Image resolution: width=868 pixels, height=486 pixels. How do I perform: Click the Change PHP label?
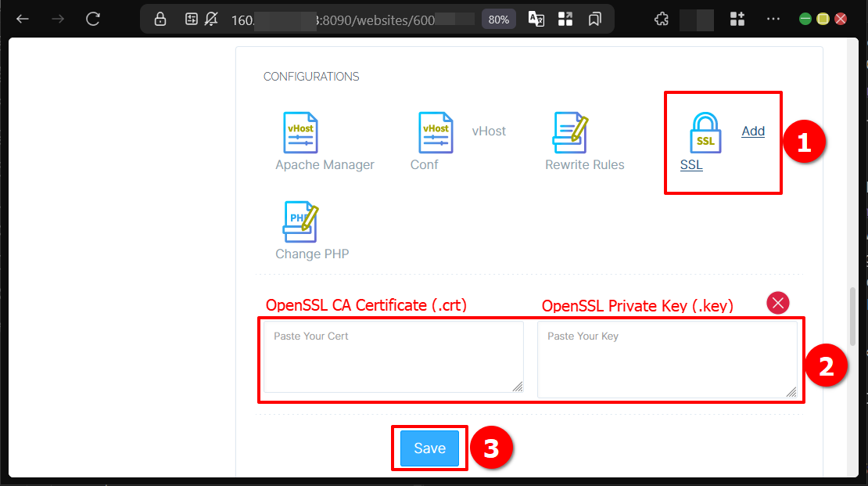click(x=312, y=254)
